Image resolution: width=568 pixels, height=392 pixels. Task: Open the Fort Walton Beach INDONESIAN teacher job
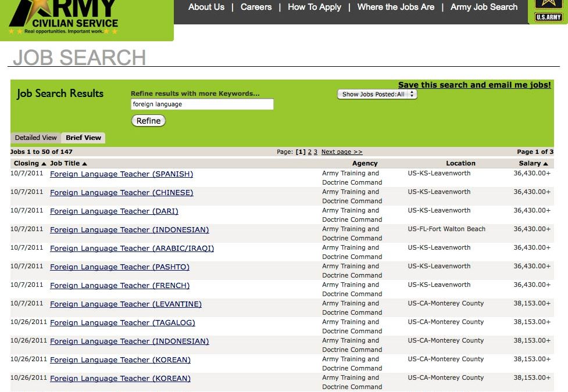click(129, 230)
